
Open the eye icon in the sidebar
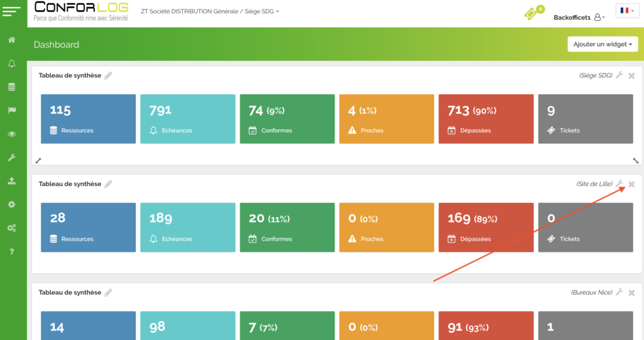click(11, 134)
